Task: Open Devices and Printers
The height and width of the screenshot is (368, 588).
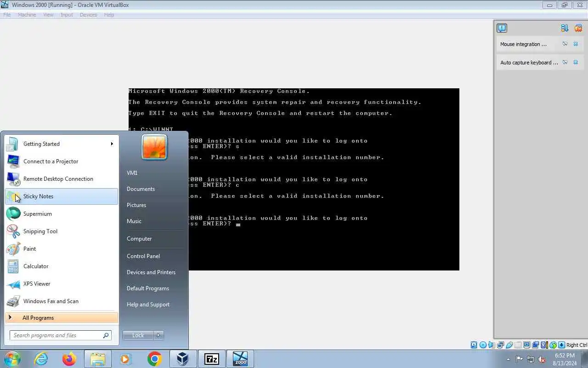Action: (151, 272)
